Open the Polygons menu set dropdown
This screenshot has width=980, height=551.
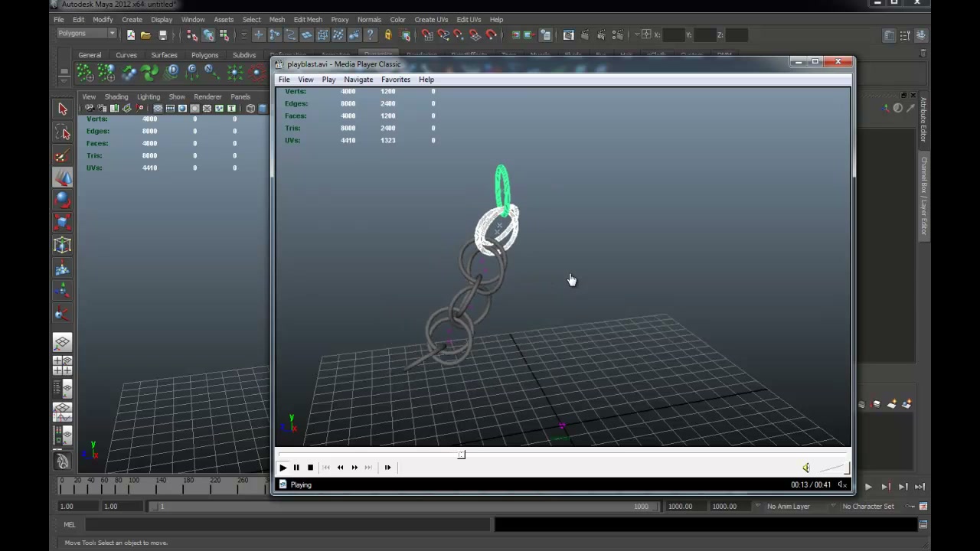click(x=86, y=34)
